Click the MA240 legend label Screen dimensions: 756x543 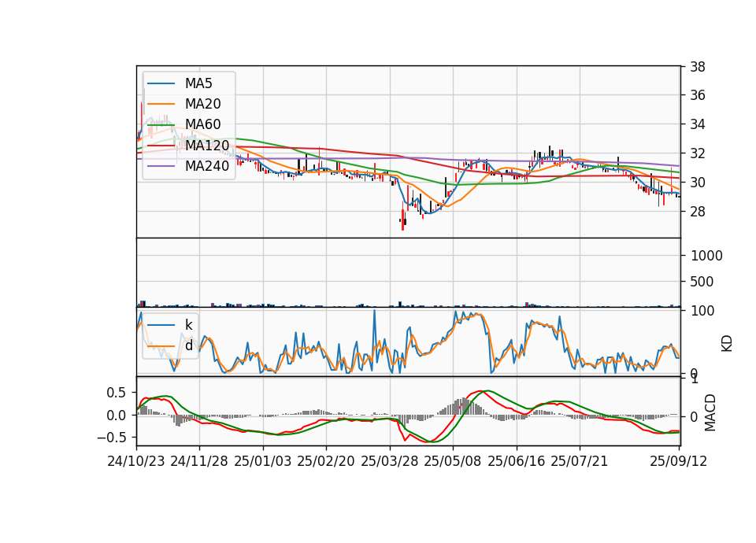click(x=207, y=166)
